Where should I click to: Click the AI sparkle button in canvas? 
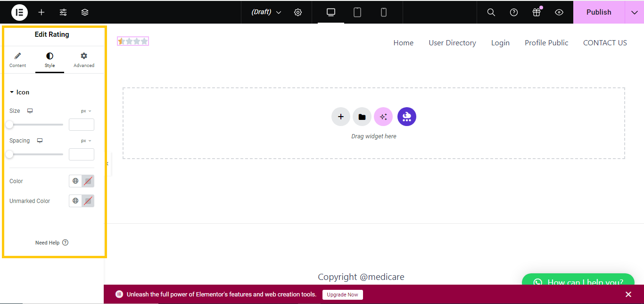coord(383,117)
